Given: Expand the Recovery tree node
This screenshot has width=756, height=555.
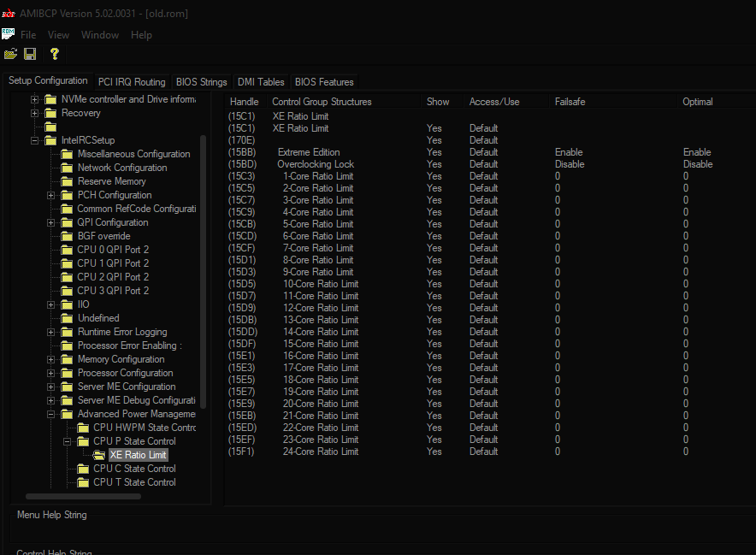Looking at the screenshot, I should (x=35, y=114).
